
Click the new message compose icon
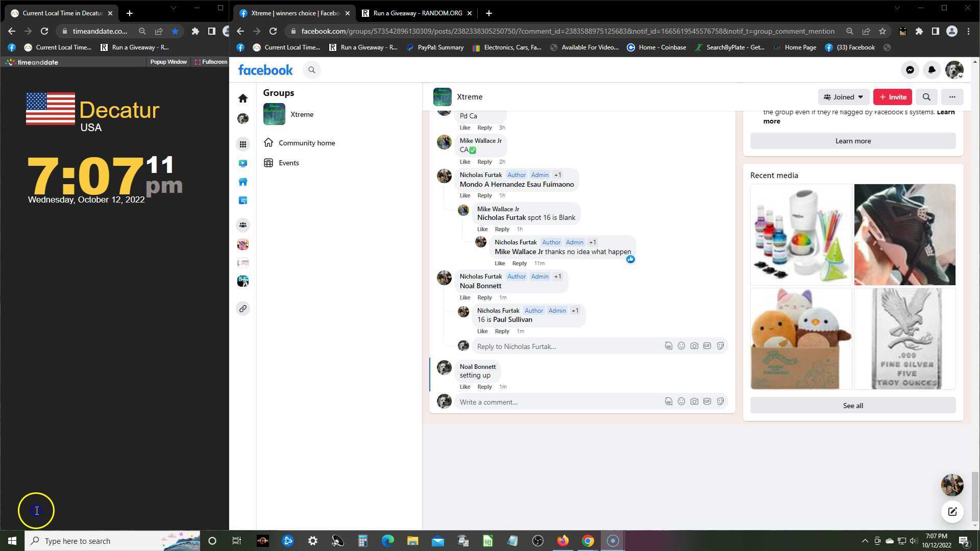[x=952, y=512]
